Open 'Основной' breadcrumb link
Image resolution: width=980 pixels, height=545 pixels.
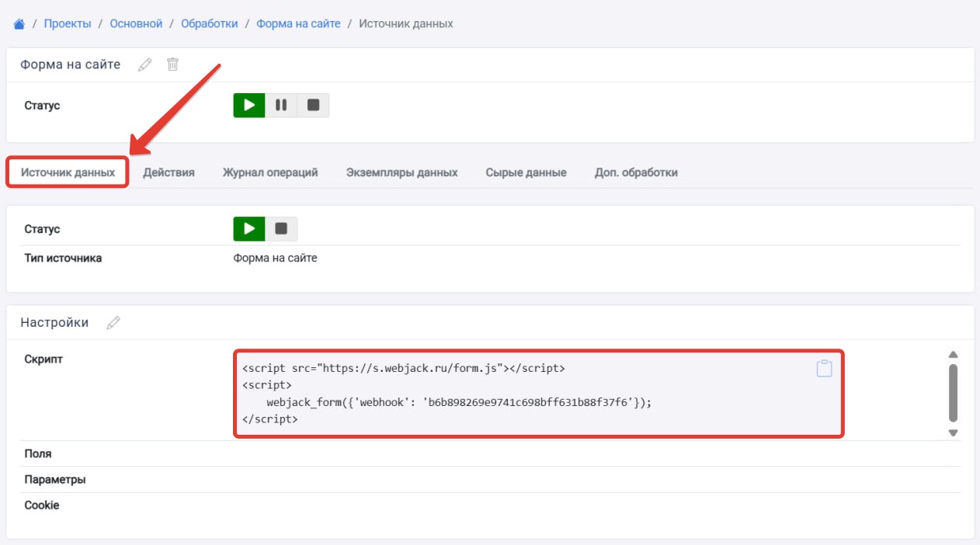pos(136,24)
